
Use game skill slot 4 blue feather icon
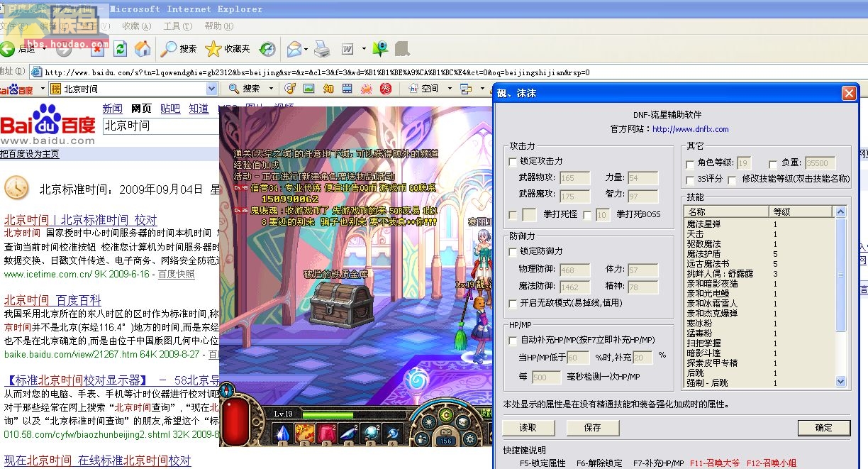pos(348,433)
